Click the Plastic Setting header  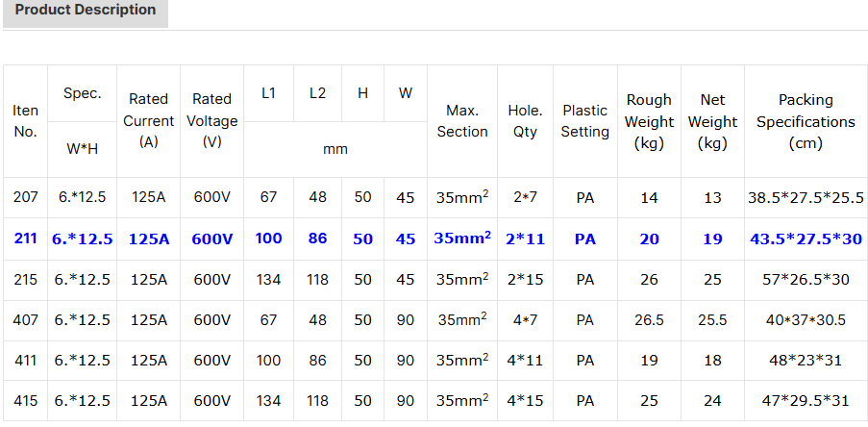584,121
